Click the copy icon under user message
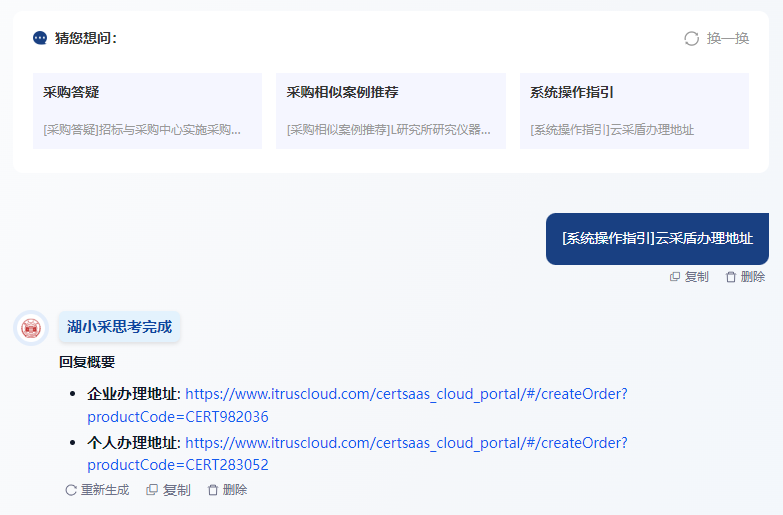The image size is (783, 515). tap(675, 277)
